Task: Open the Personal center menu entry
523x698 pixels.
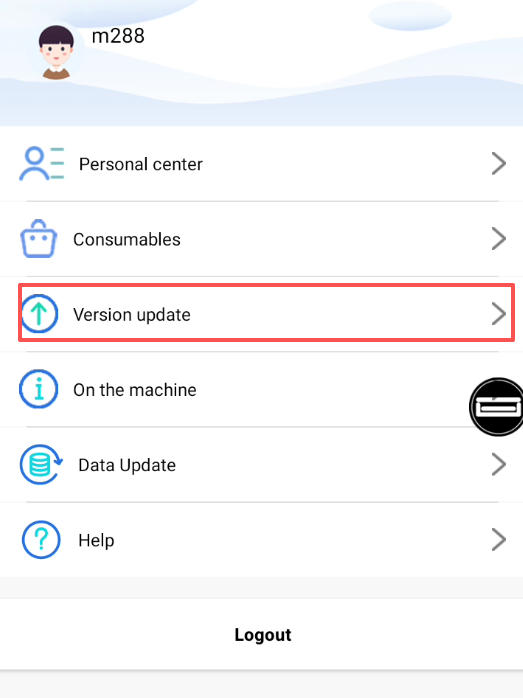Action: tap(261, 163)
